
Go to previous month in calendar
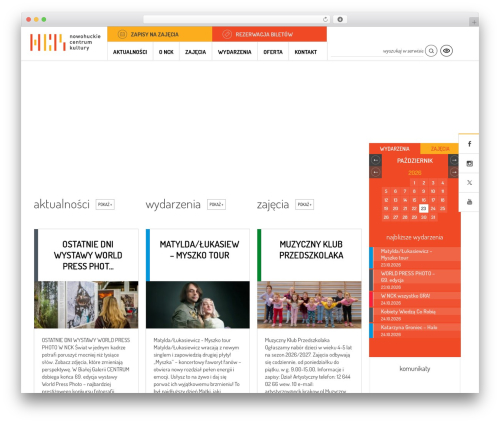[x=376, y=160]
